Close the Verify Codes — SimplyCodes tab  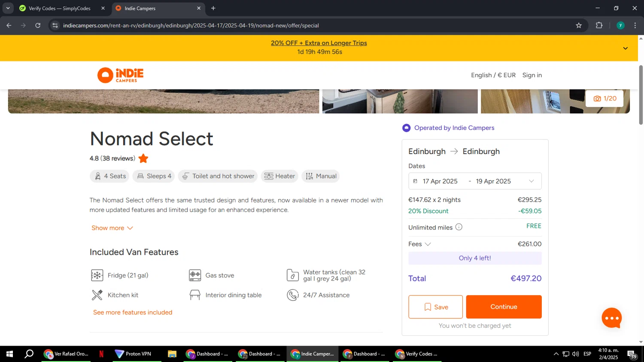(103, 8)
